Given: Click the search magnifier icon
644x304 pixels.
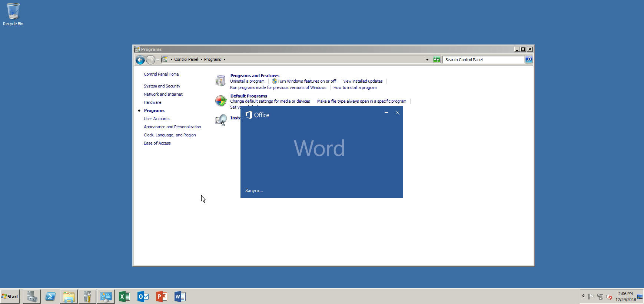Looking at the screenshot, I should (529, 60).
